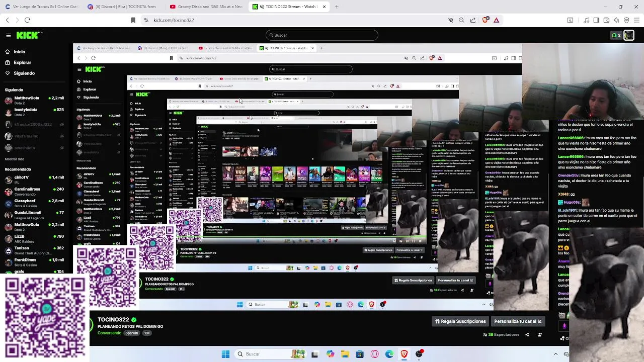
Task: Click the outermost Yape QR code image
Action: click(44, 317)
